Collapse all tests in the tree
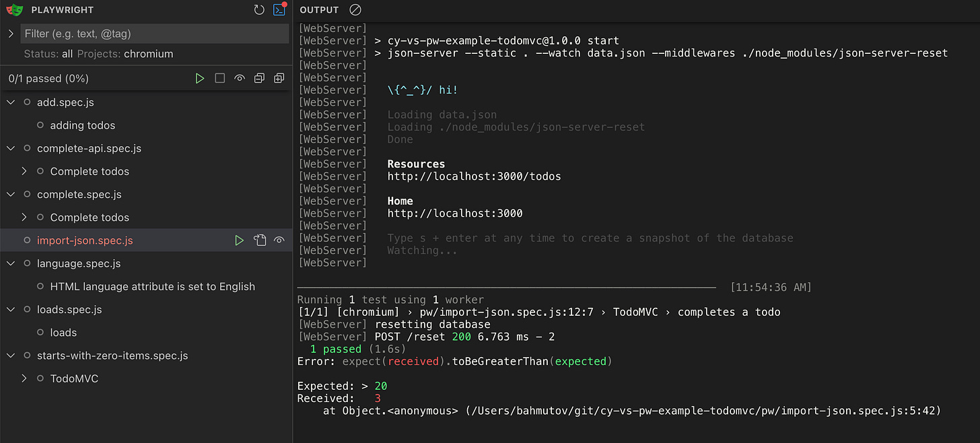 (259, 79)
